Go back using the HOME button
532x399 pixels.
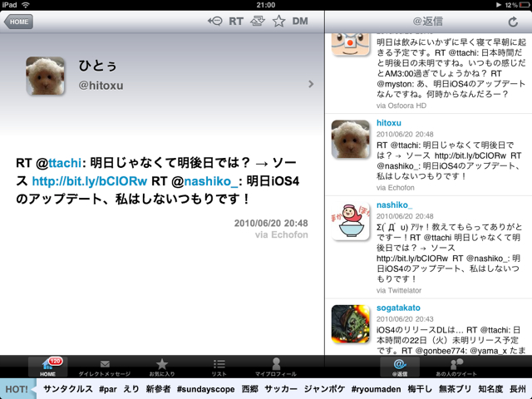[18, 22]
